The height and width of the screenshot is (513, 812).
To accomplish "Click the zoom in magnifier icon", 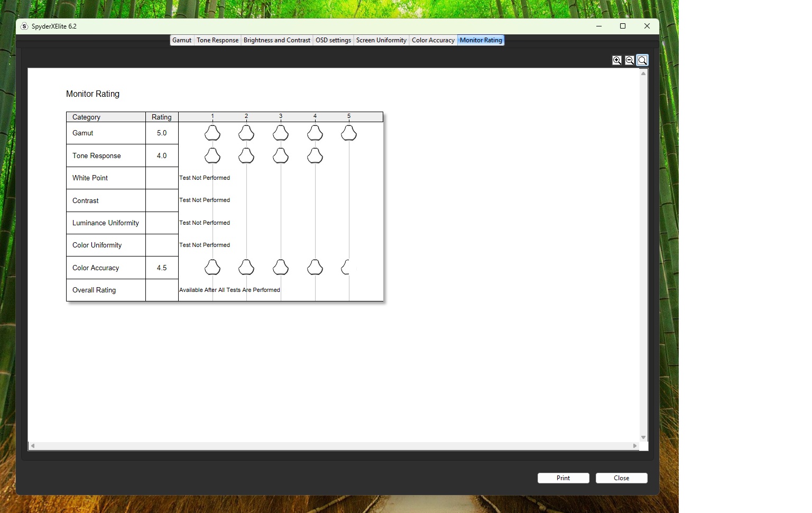I will click(617, 60).
